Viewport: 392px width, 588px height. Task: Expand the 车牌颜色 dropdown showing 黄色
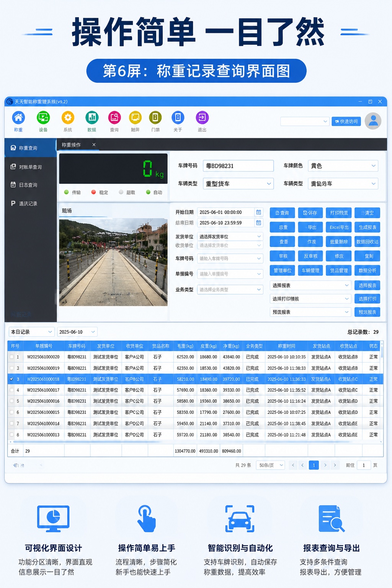click(x=343, y=166)
